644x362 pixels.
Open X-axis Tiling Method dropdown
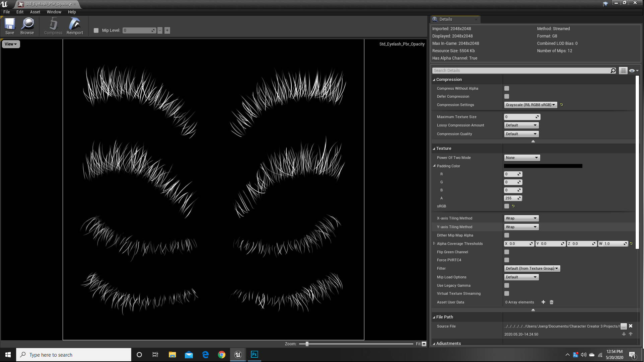tap(521, 218)
